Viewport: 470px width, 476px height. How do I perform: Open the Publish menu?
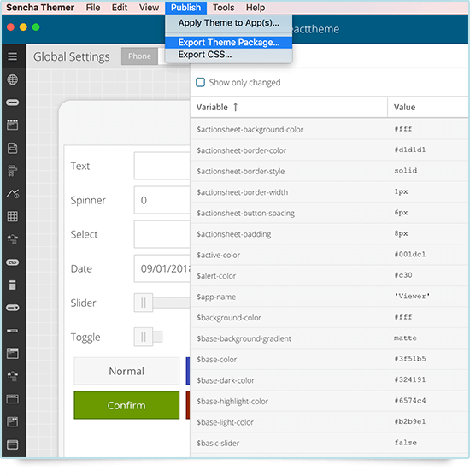185,8
